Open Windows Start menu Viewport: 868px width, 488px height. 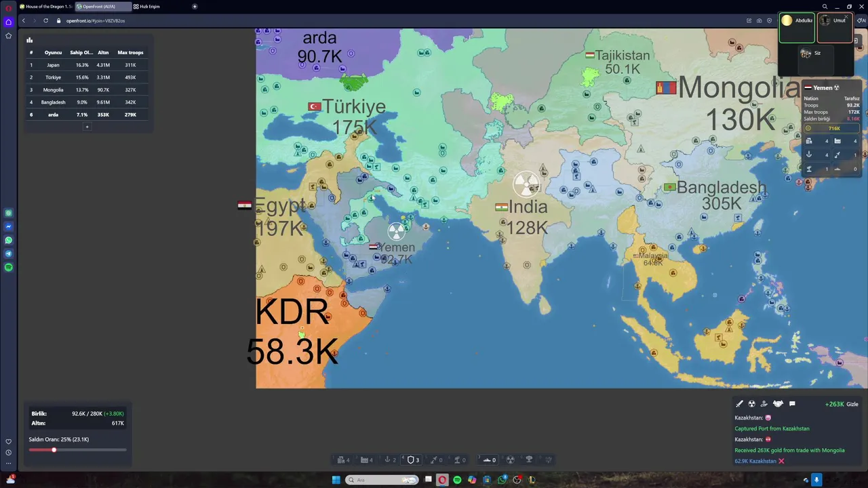pyautogui.click(x=336, y=480)
